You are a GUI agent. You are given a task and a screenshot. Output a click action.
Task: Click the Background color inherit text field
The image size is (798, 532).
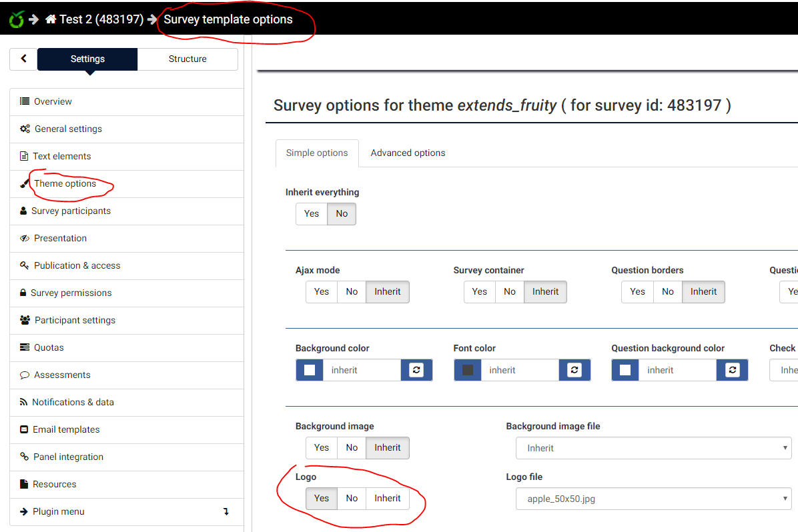click(x=362, y=370)
